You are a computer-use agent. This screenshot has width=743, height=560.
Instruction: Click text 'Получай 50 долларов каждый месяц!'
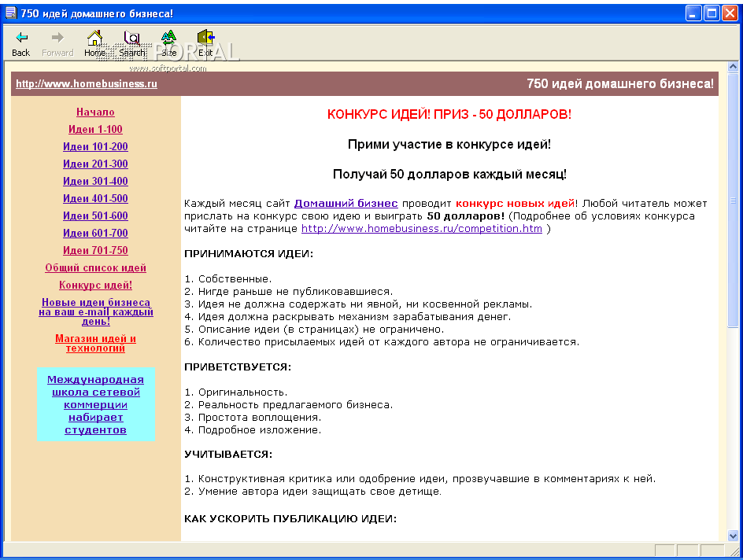point(449,174)
